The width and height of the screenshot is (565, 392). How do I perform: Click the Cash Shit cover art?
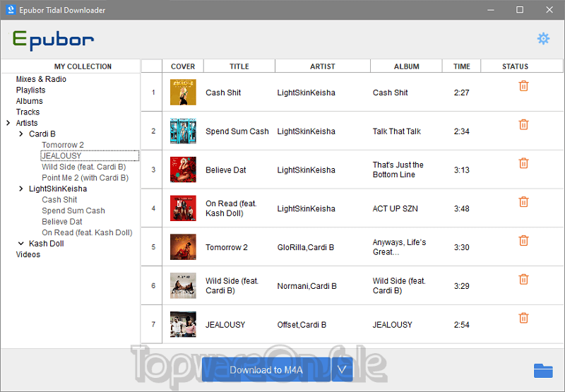pos(183,93)
